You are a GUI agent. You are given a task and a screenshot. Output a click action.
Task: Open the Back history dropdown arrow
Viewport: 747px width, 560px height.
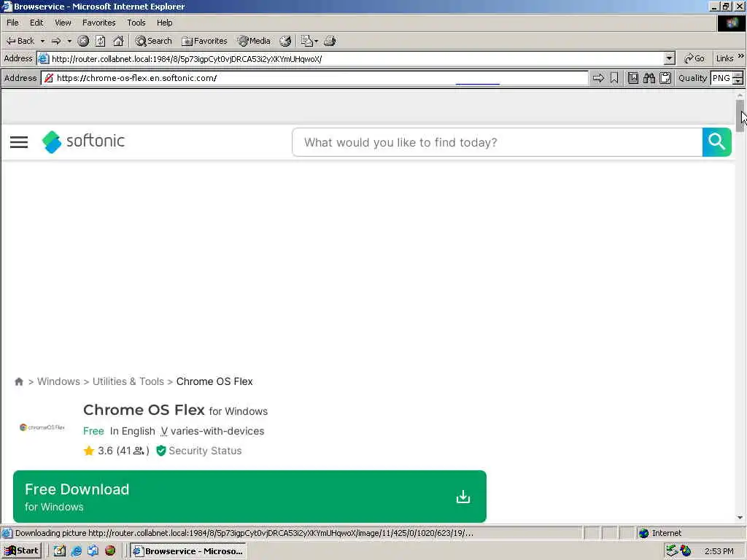coord(42,41)
